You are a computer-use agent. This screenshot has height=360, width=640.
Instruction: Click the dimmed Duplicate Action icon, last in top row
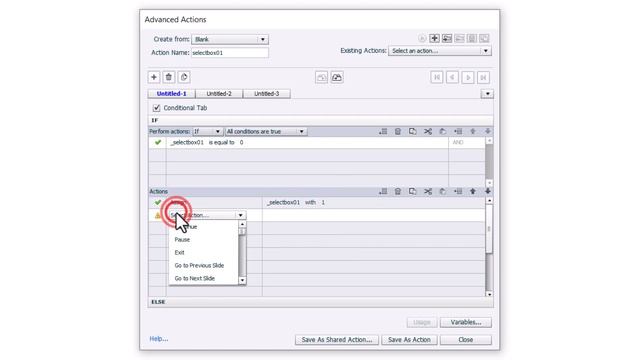tap(484, 38)
